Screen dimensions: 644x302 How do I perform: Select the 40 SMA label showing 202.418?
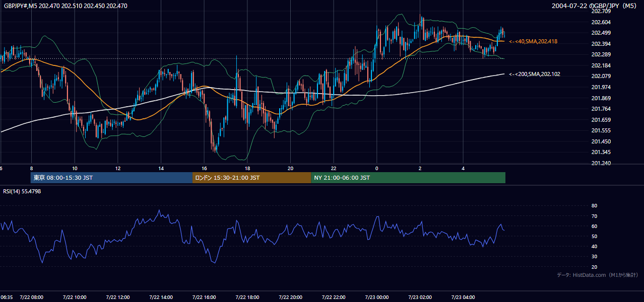[x=533, y=41]
